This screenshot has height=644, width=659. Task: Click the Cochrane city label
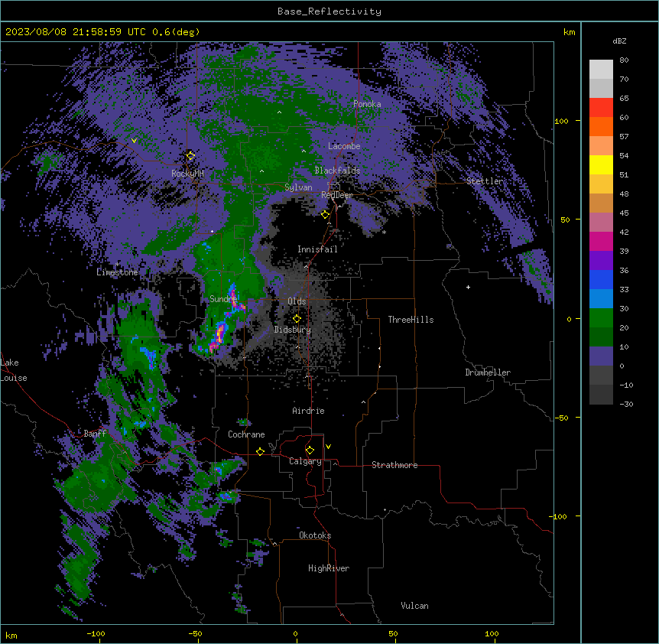(x=246, y=434)
